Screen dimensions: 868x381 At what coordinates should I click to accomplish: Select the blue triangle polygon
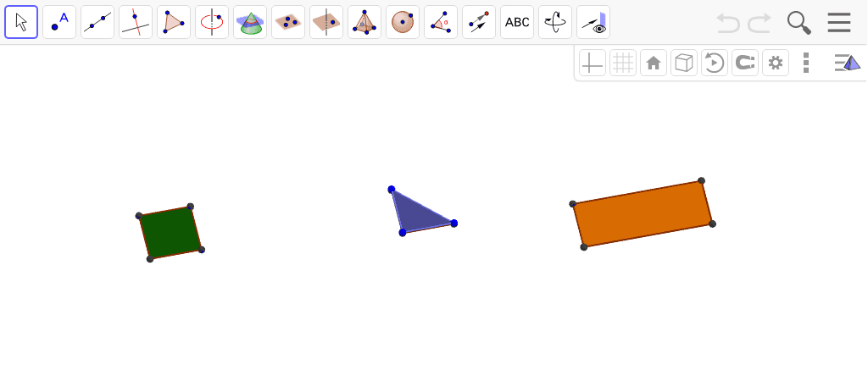click(415, 217)
